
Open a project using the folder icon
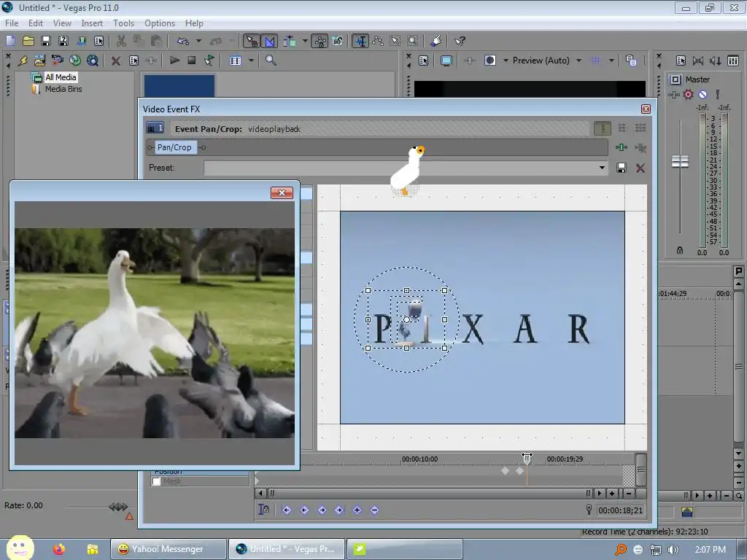[28, 41]
